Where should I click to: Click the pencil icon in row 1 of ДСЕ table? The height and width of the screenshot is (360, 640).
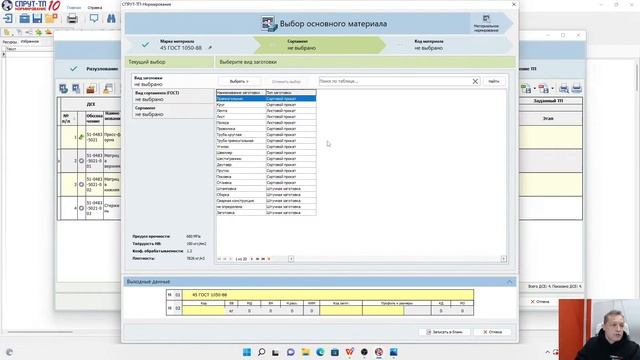(81, 137)
